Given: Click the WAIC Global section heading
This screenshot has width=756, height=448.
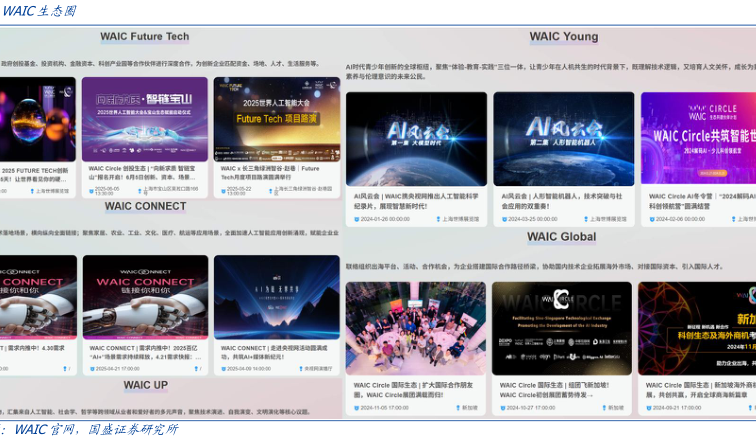Looking at the screenshot, I should (x=561, y=237).
